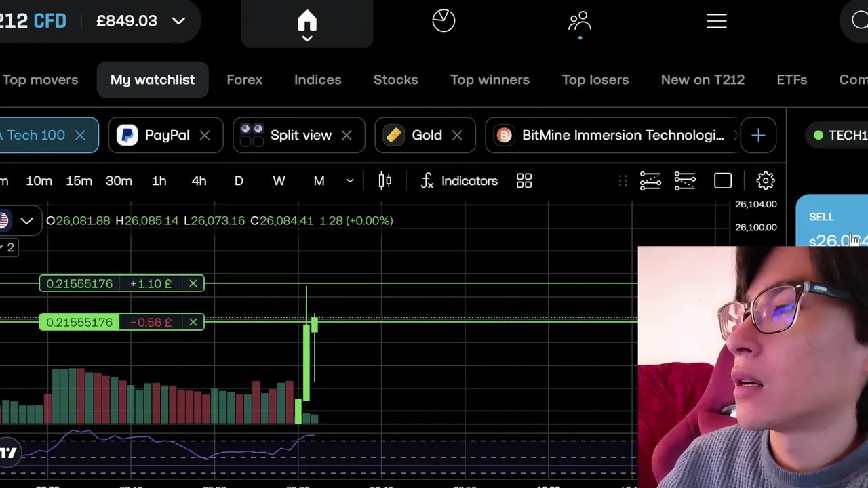Viewport: 868px width, 488px height.
Task: Close the Split view tab
Action: click(347, 135)
